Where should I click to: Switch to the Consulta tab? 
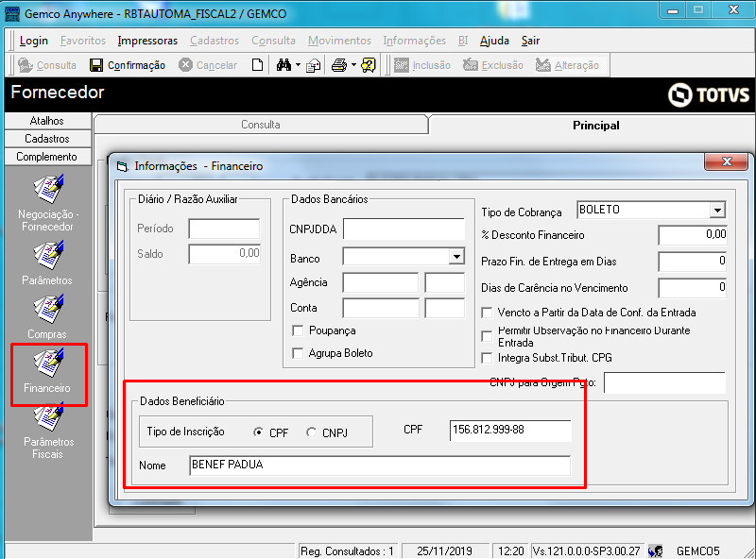click(x=261, y=125)
